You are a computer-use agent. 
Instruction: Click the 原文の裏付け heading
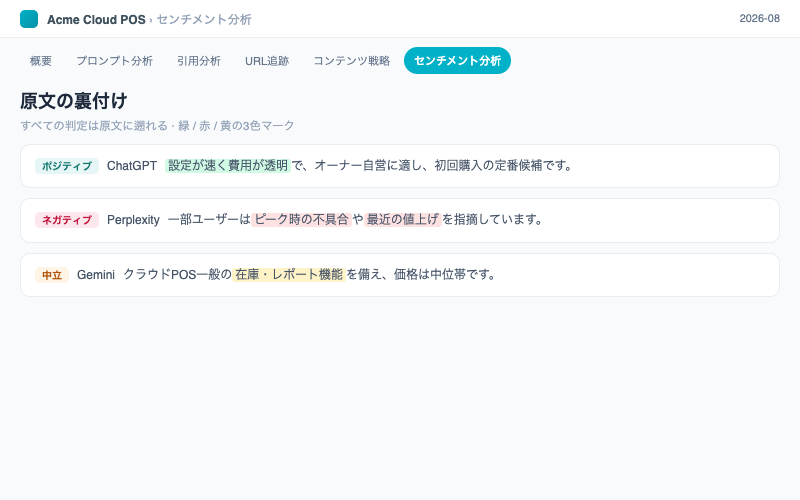pyautogui.click(x=73, y=101)
